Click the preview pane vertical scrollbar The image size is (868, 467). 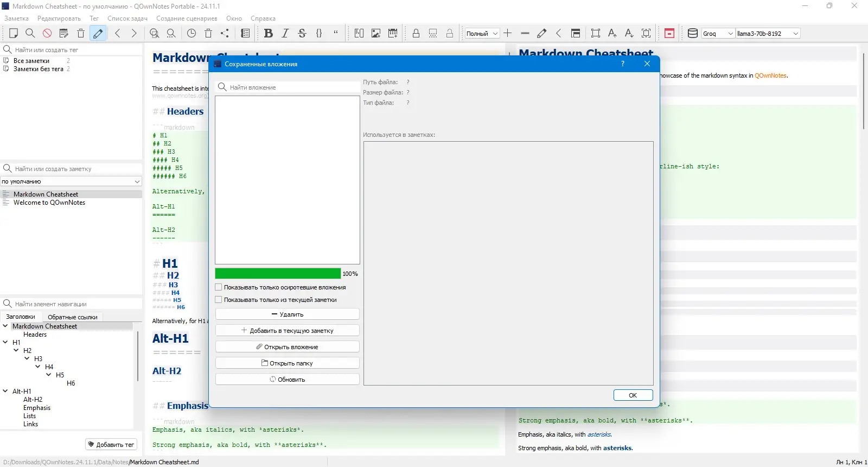point(863,91)
